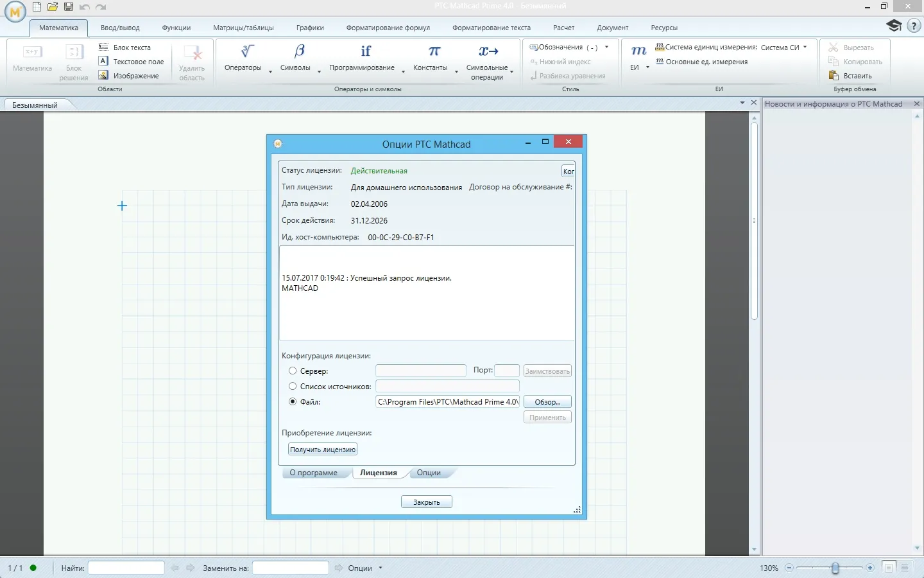Click Основные ед. измерения in the ribbon

coord(701,62)
